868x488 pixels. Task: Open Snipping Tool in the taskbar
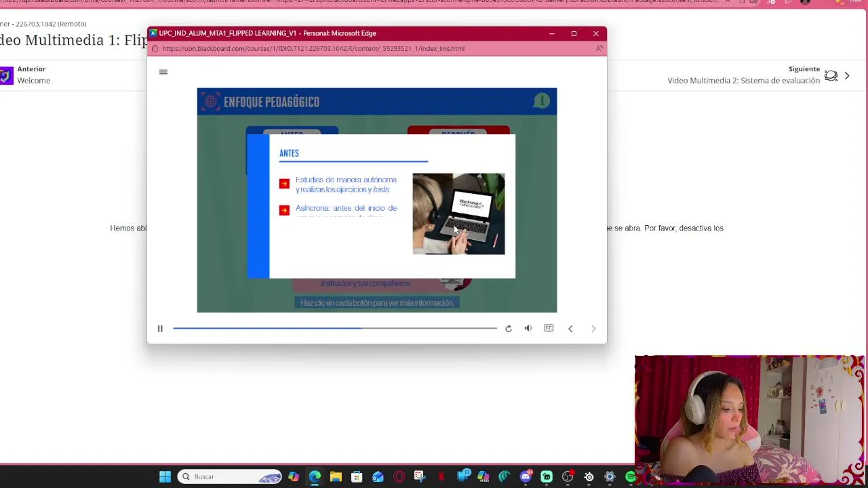(x=420, y=476)
